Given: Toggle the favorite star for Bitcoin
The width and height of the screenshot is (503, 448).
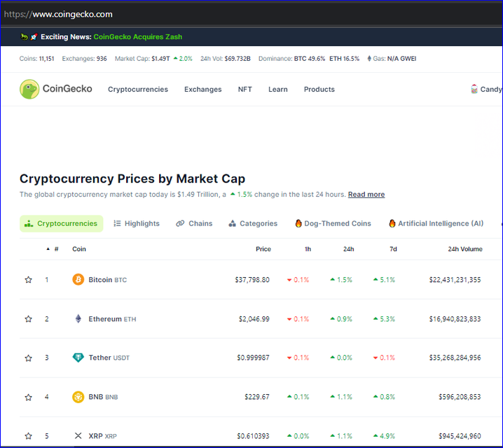Looking at the screenshot, I should coord(28,280).
